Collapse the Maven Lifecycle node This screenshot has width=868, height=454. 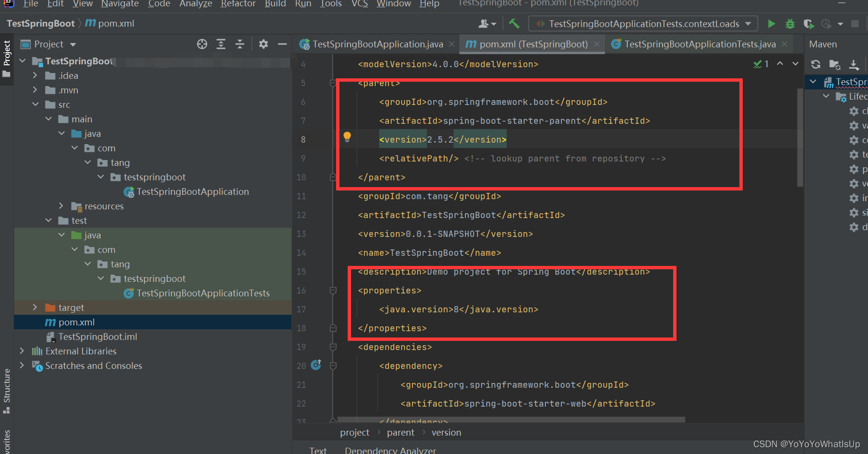coord(826,96)
